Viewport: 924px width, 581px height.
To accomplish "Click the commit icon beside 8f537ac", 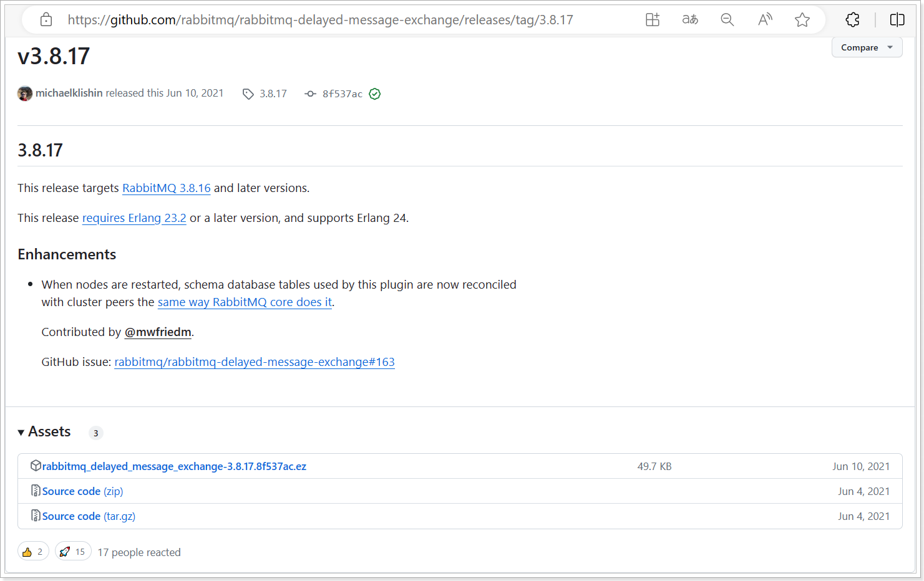I will click(x=310, y=94).
